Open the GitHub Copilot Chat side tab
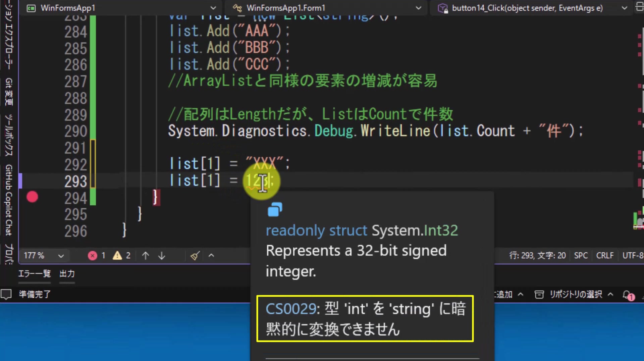644x361 pixels. click(x=9, y=200)
